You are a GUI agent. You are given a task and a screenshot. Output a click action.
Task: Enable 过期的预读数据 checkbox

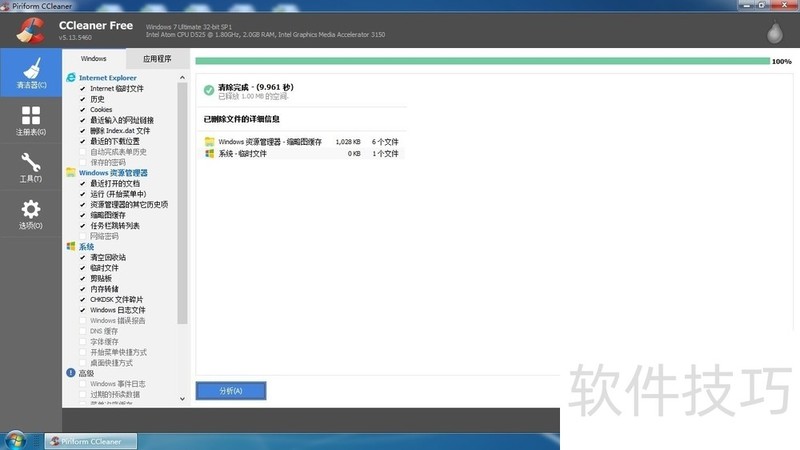tap(83, 394)
